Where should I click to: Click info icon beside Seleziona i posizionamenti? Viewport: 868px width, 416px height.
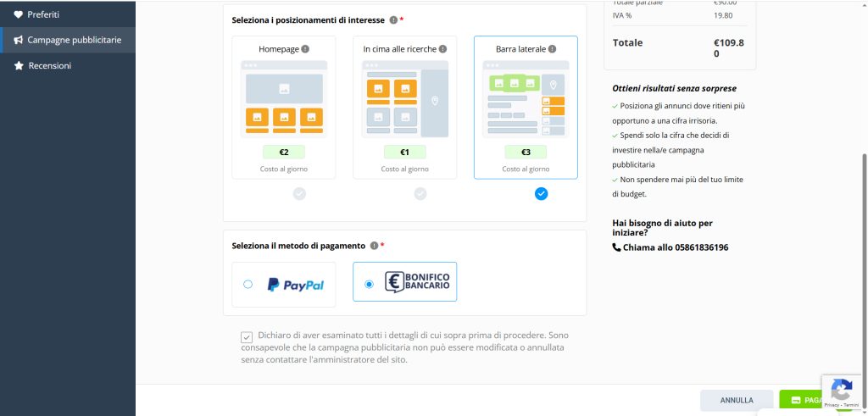tap(393, 19)
